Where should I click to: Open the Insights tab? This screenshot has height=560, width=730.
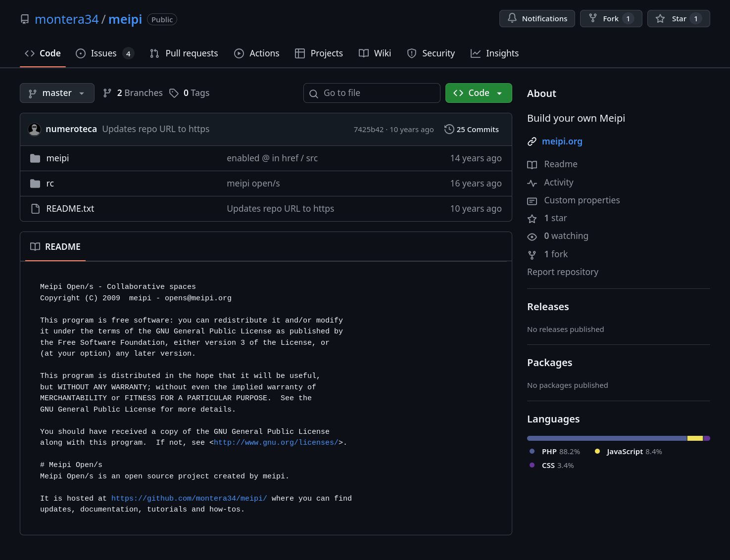point(494,53)
